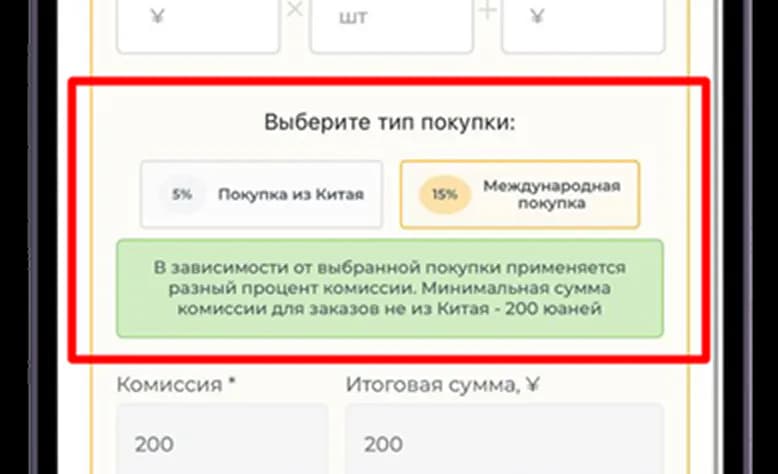
Task: Click the Комиссия * label
Action: pyautogui.click(x=176, y=384)
